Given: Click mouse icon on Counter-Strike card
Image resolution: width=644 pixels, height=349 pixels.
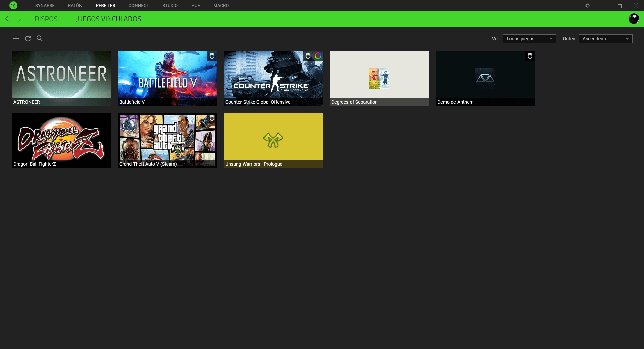Looking at the screenshot, I should [308, 56].
